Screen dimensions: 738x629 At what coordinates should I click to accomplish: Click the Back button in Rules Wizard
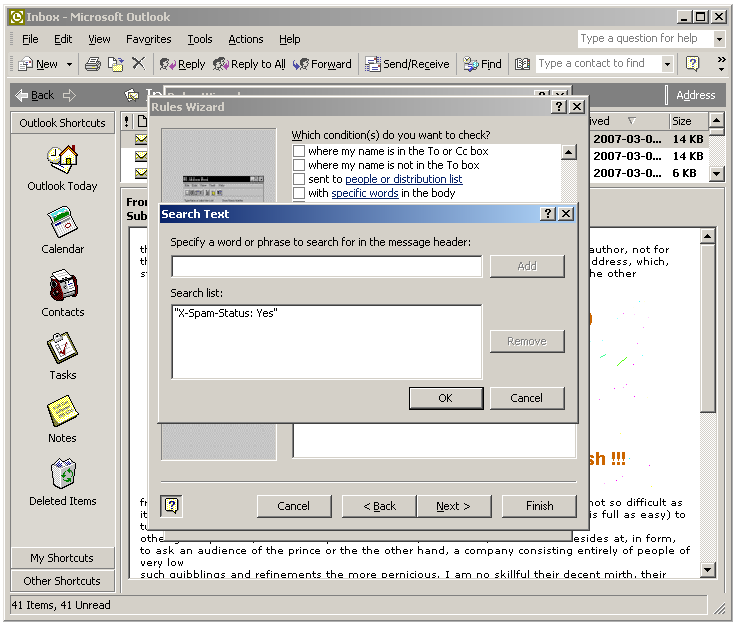pos(379,506)
